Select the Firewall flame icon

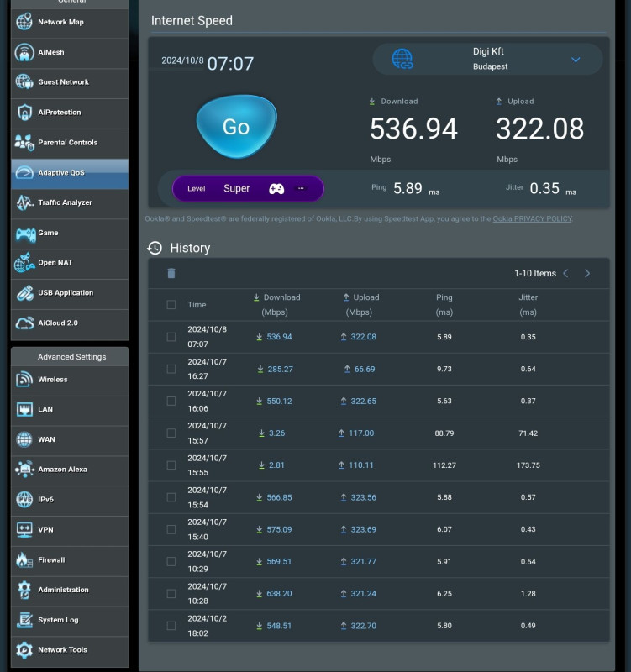[x=24, y=559]
